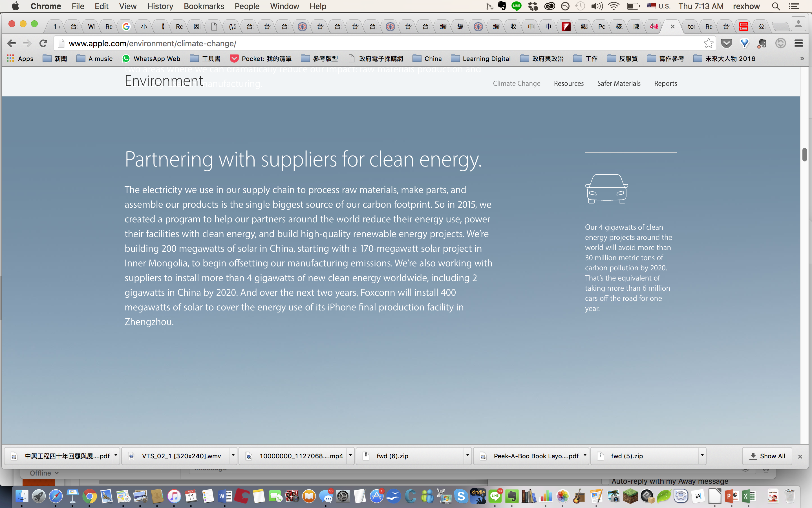Image resolution: width=812 pixels, height=508 pixels.
Task: Open Finder from the Dock
Action: (22, 496)
